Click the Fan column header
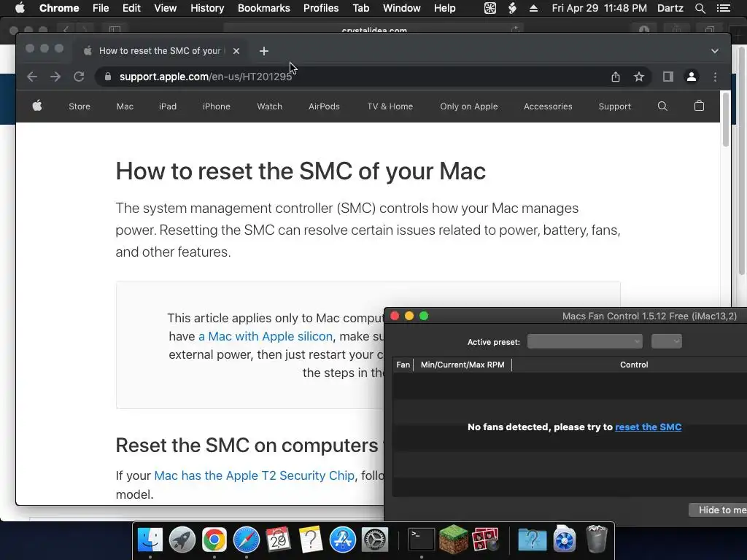 click(403, 365)
